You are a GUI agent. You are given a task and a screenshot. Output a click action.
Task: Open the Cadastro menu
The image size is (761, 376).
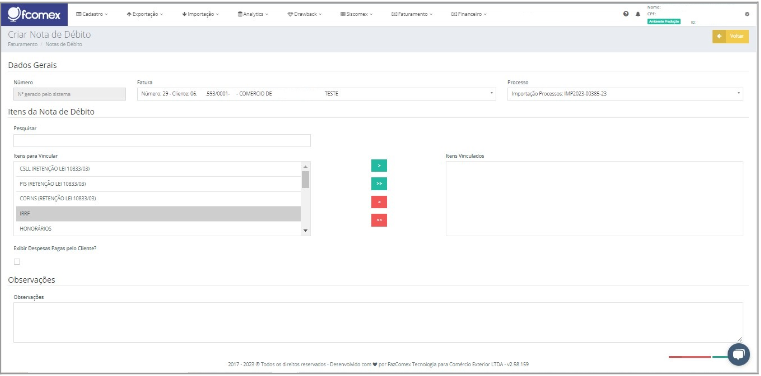coord(92,15)
